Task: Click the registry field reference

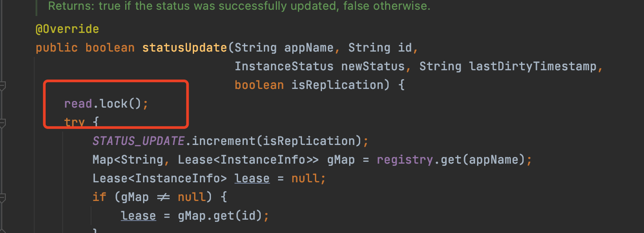Action: coord(405,160)
